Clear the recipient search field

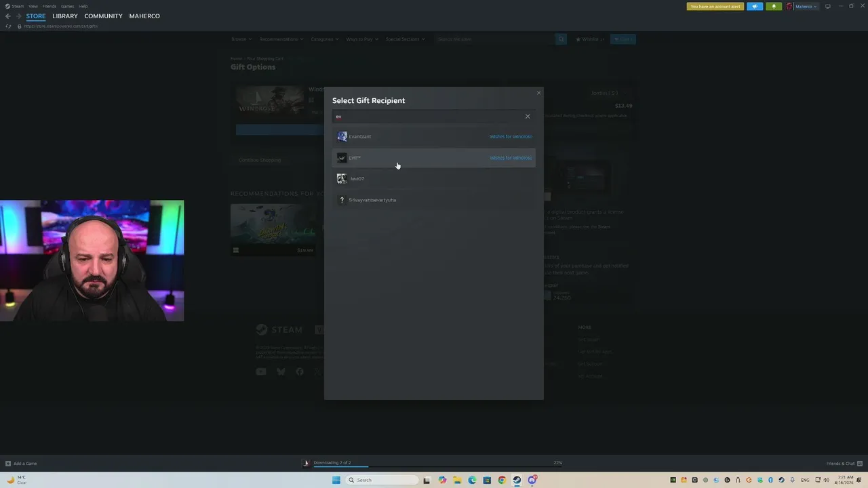tap(528, 117)
